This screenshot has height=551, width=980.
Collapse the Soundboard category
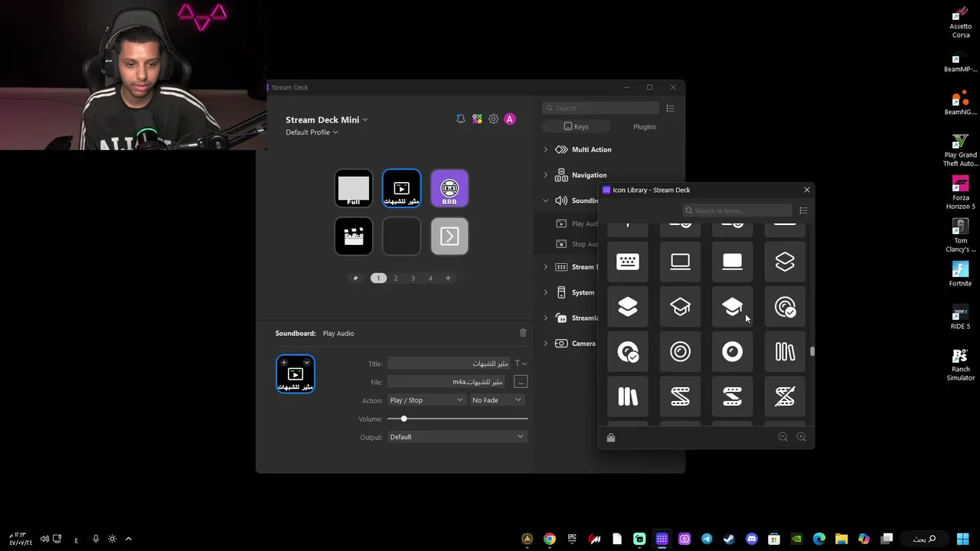546,201
